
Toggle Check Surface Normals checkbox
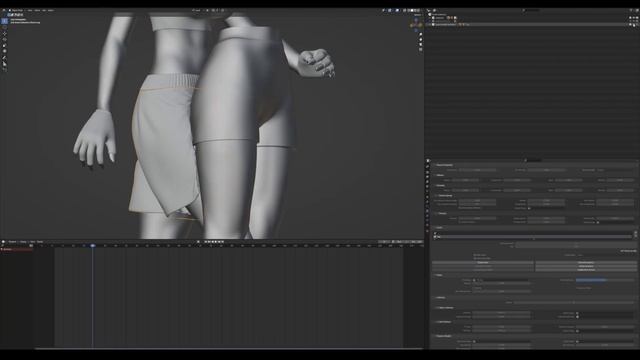460,208
